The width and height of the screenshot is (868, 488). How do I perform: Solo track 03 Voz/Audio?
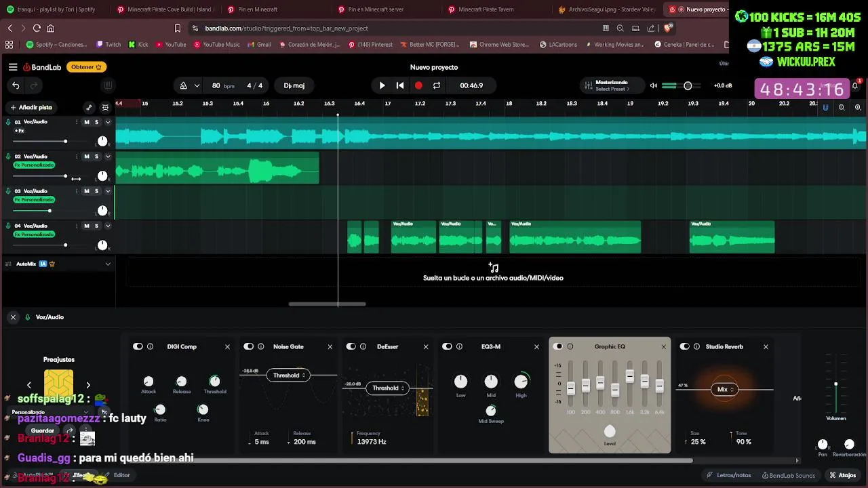point(96,191)
